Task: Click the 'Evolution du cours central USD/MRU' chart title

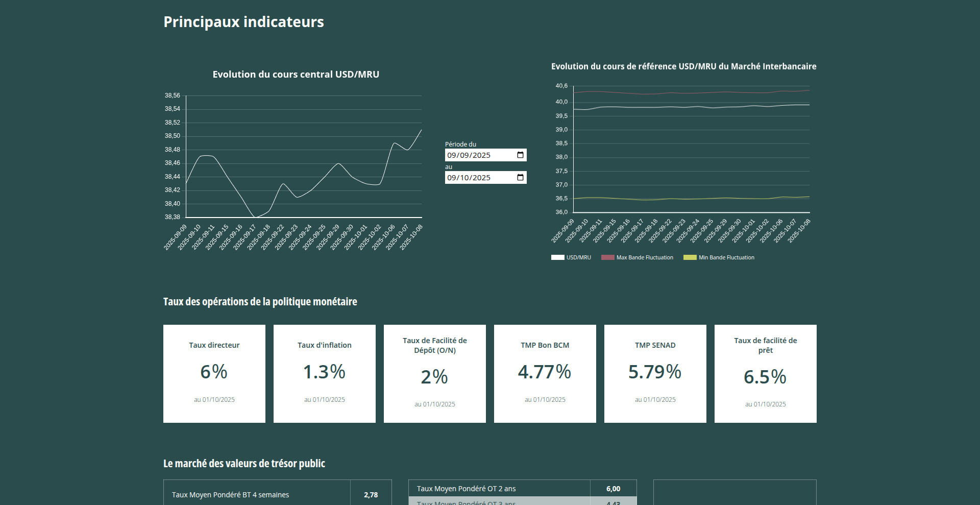Action: click(296, 75)
